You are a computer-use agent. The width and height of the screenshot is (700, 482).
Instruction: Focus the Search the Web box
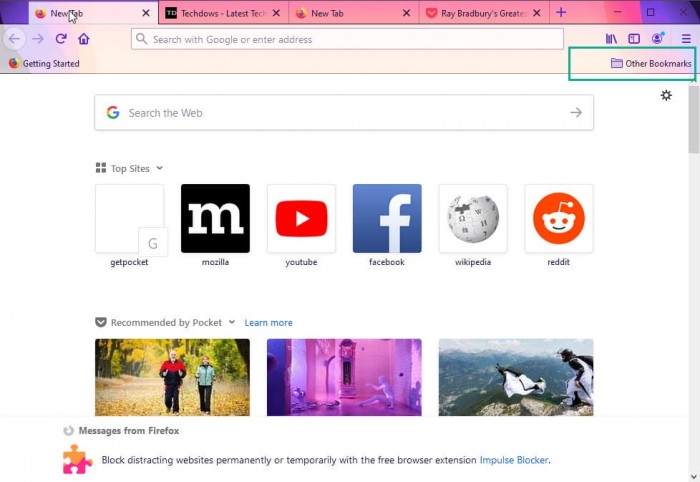coord(344,112)
